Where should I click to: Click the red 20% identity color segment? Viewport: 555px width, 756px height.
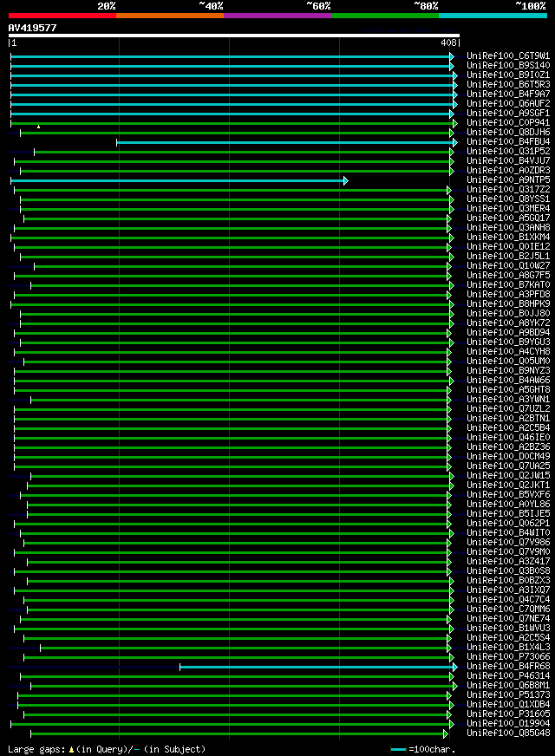point(62,16)
